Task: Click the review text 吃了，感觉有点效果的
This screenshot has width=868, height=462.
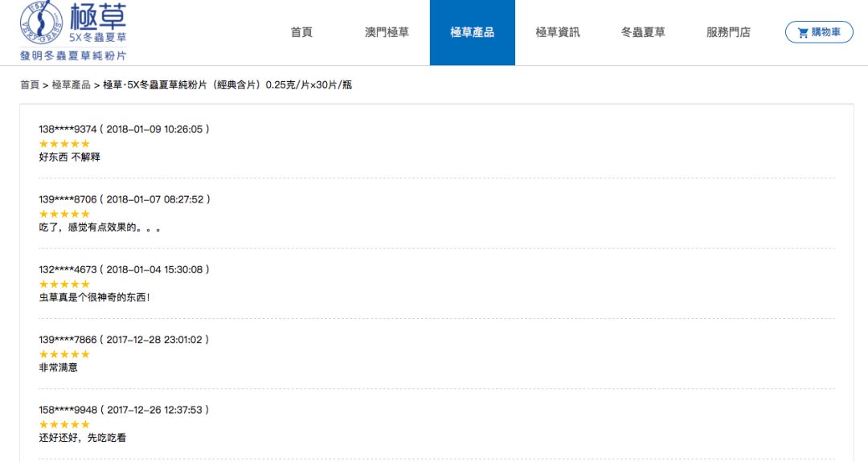Action: (100, 227)
